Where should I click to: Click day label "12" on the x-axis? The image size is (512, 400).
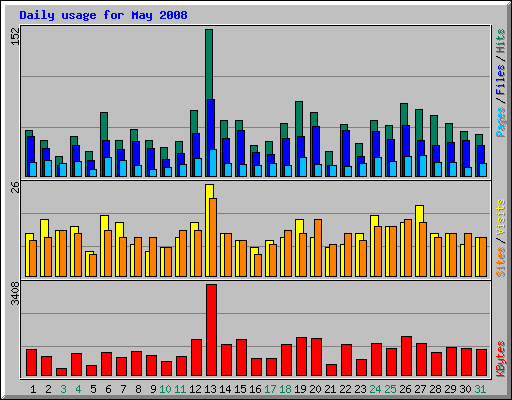click(x=195, y=389)
